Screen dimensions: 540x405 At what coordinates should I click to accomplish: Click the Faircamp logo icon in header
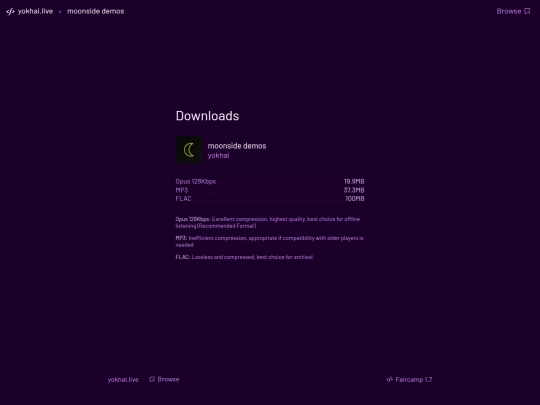(x=10, y=11)
